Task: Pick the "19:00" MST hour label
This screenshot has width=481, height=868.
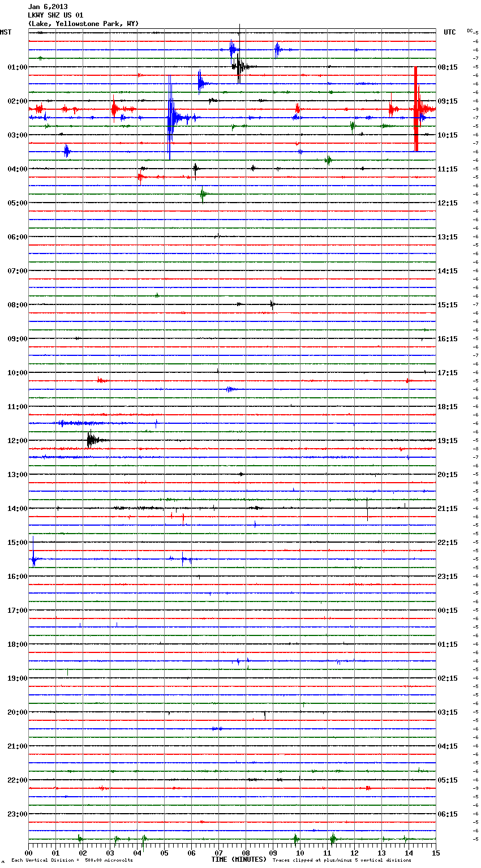Action: [18, 678]
